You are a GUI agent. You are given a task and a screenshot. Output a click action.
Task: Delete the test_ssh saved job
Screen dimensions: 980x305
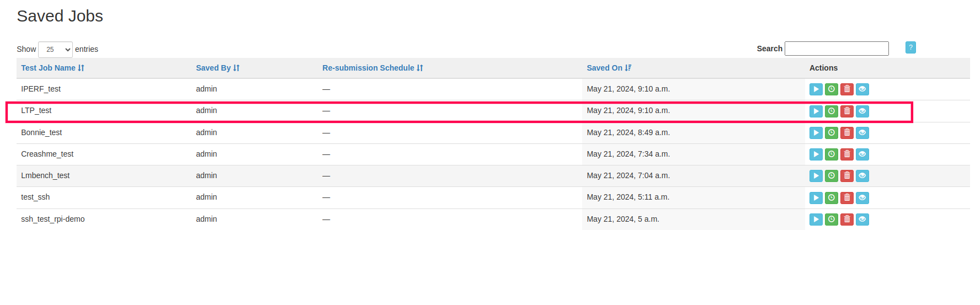[846, 198]
